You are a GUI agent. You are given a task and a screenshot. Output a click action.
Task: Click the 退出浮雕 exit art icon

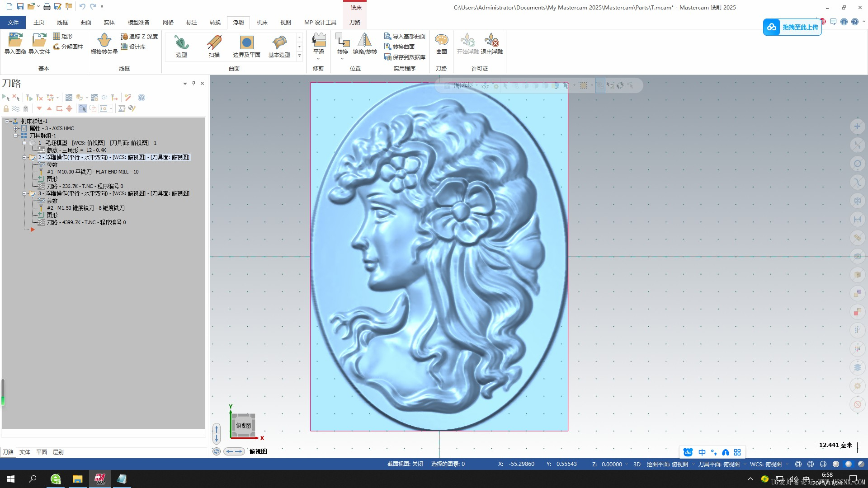(491, 41)
